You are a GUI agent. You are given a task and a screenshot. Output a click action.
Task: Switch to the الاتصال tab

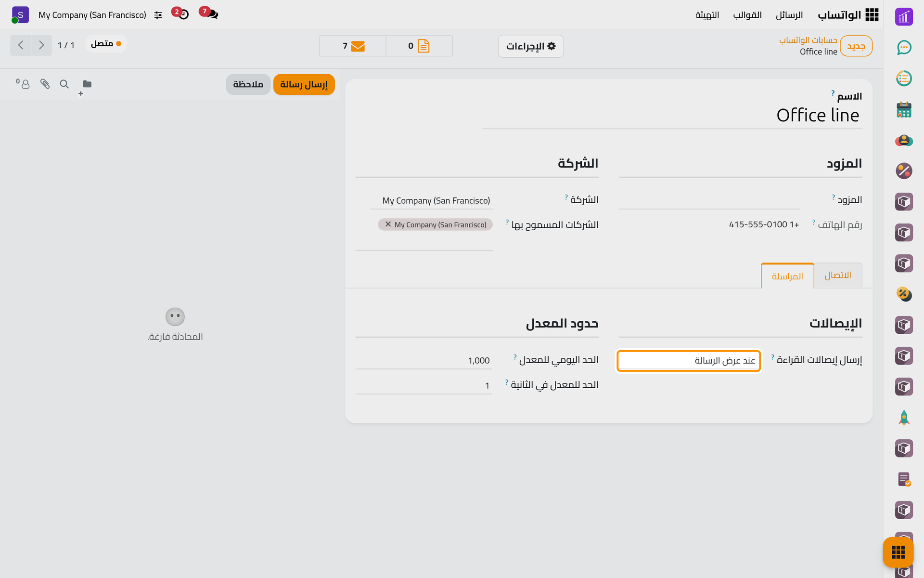point(838,275)
